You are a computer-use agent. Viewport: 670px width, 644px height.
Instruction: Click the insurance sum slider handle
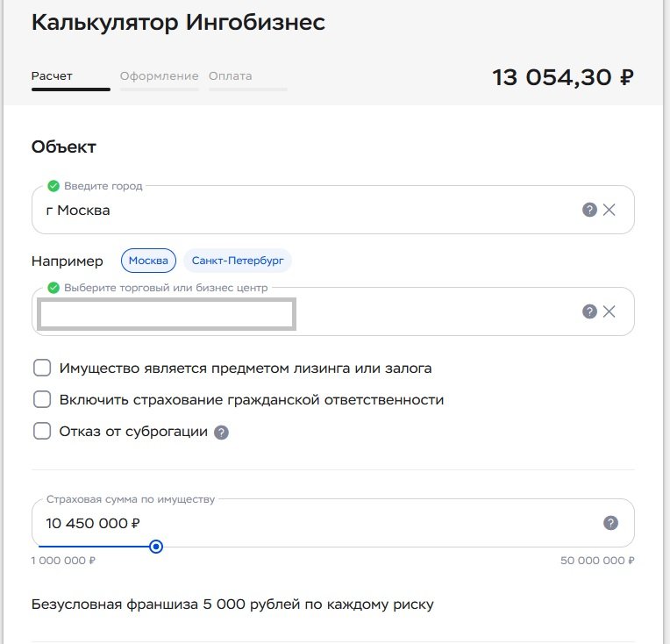point(156,547)
